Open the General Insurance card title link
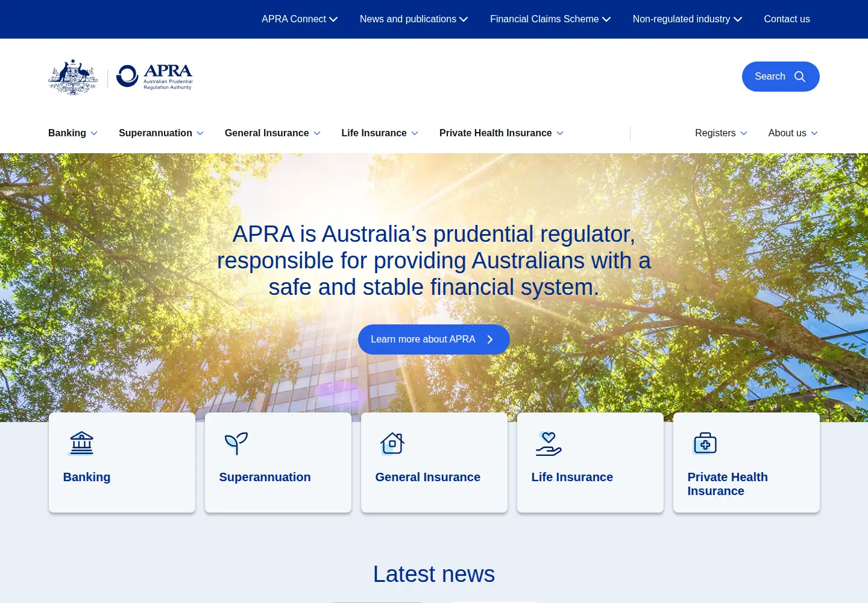Image resolution: width=868 pixels, height=603 pixels. click(428, 477)
